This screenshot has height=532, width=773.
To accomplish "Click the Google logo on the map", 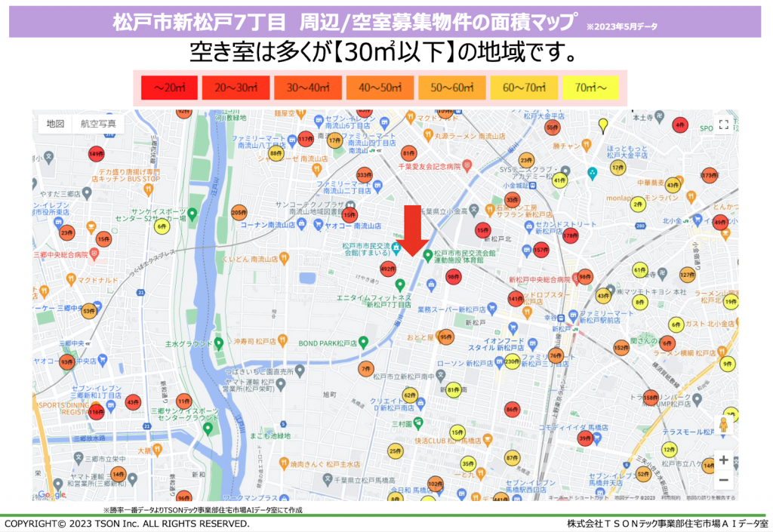I will [51, 495].
